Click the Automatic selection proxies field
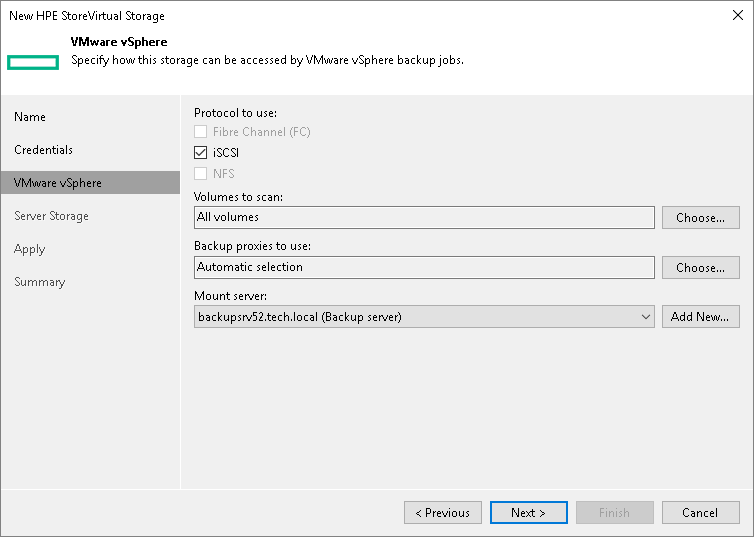The width and height of the screenshot is (754, 537). point(424,268)
